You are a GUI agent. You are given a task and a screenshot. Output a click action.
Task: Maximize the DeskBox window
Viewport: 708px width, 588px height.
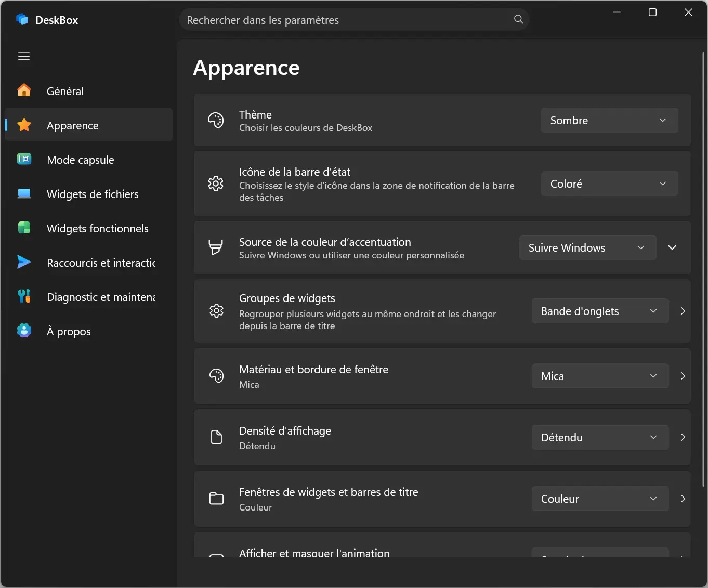[652, 12]
